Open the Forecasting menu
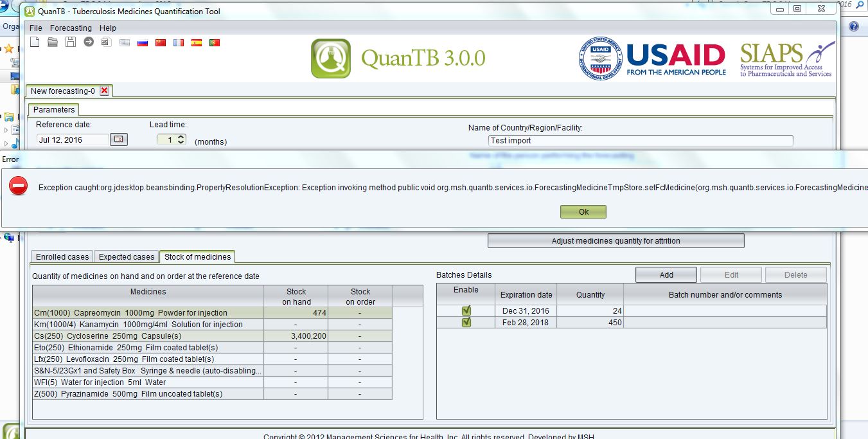 point(71,28)
